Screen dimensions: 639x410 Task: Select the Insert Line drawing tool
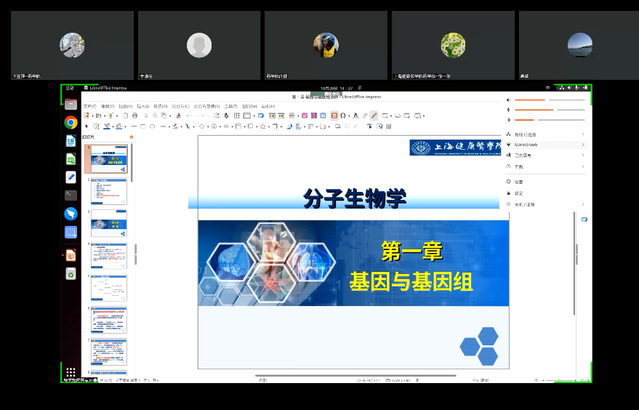[134, 126]
